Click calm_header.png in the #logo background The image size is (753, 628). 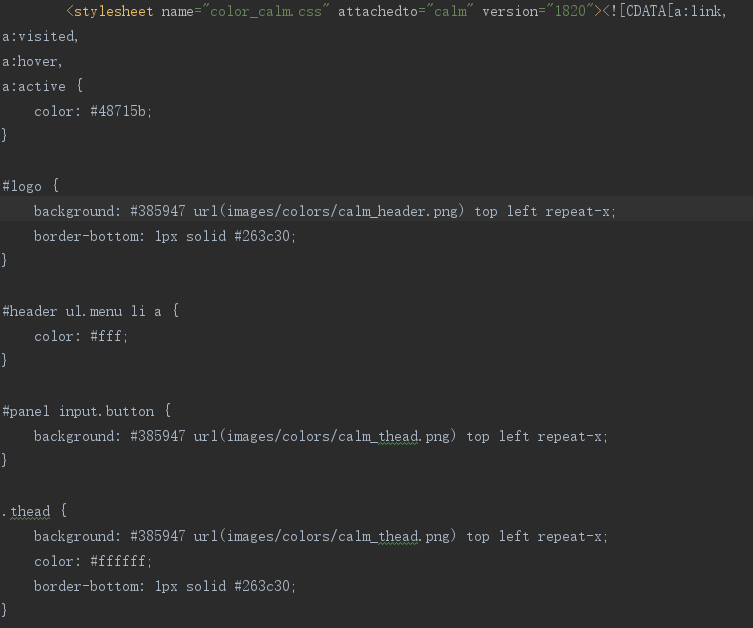tap(398, 211)
